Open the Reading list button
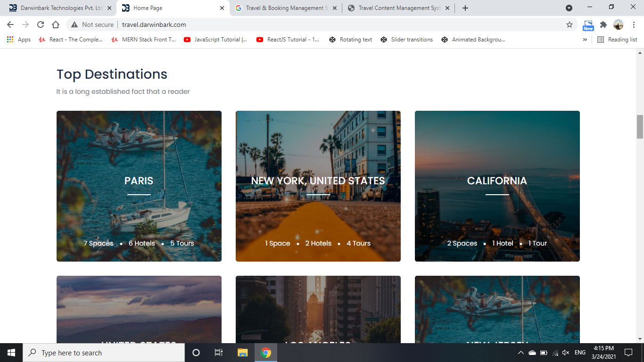Screen dimensions: 644x362 (x=617, y=40)
